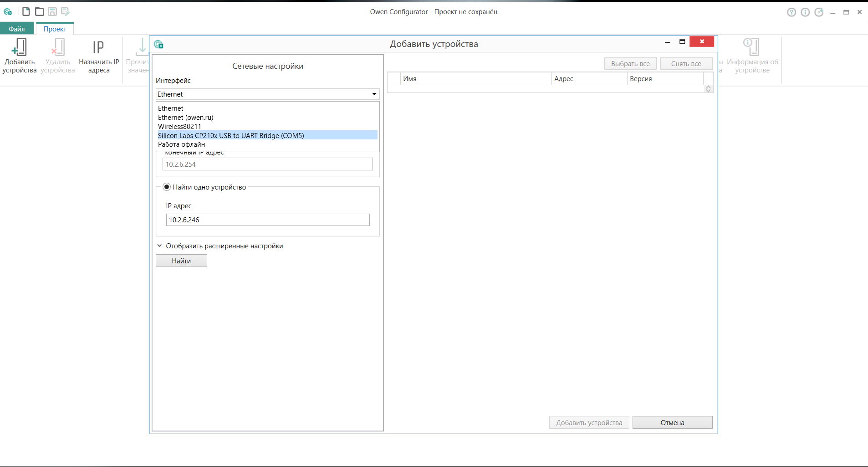Switch to the Проект tab
This screenshot has width=868, height=467.
click(55, 29)
